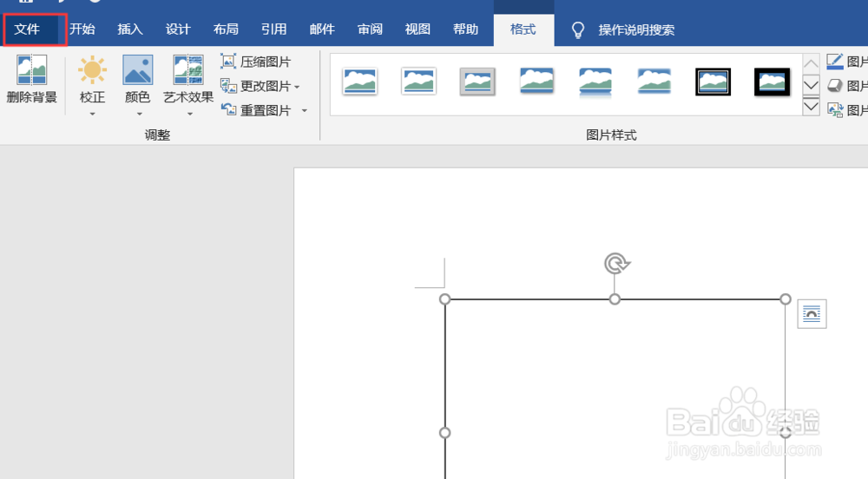This screenshot has height=479, width=868.
Task: Expand the dropdown arrow under 颜色
Action: point(139,114)
